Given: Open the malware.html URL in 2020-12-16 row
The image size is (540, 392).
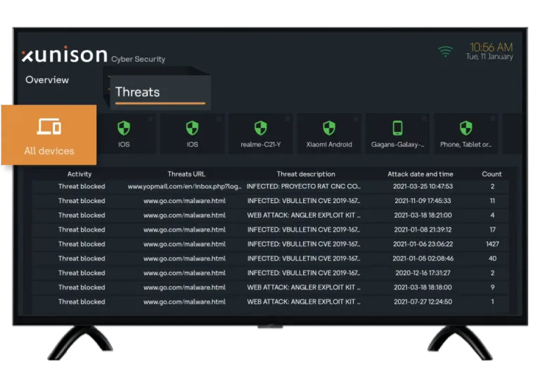Looking at the screenshot, I should click(185, 273).
